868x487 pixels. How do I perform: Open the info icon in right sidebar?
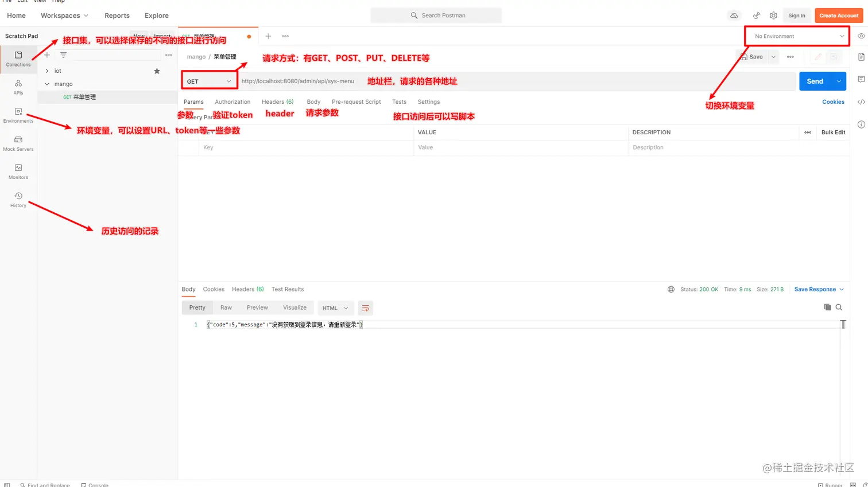click(x=861, y=124)
